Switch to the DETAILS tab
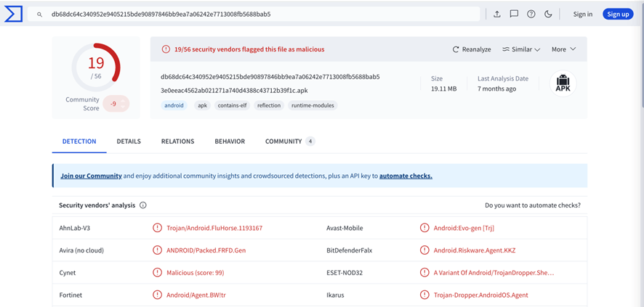This screenshot has width=644, height=307. coord(129,142)
